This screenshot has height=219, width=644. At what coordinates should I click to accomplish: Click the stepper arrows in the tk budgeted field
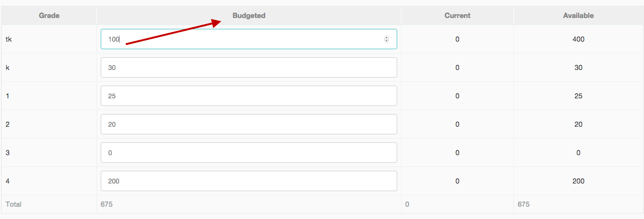(x=386, y=39)
